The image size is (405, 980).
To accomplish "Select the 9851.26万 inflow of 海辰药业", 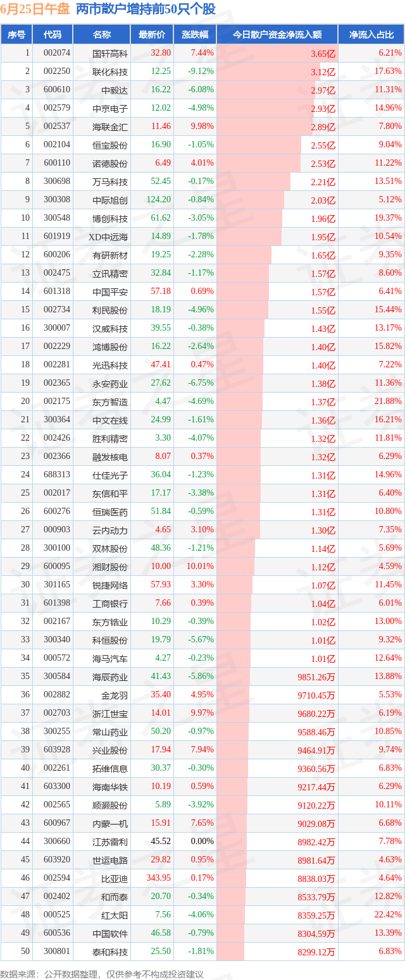I will [316, 677].
